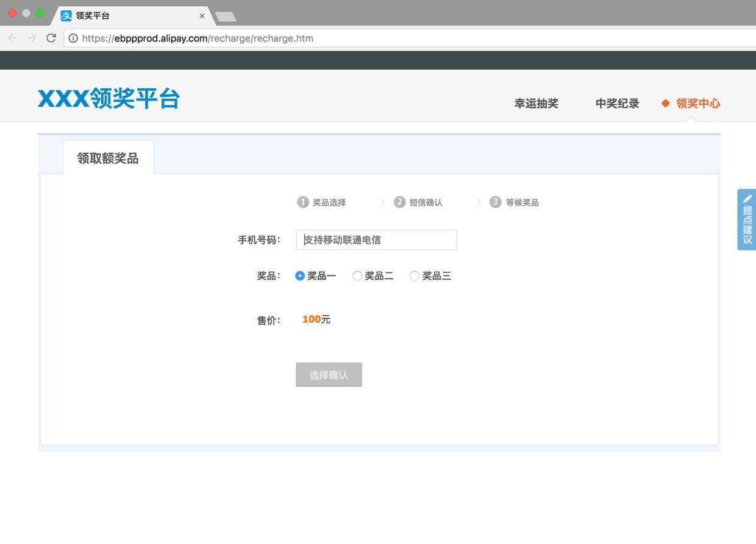Click the XXX领奖平台 logo
Viewport: 756px width, 544px height.
pos(109,99)
